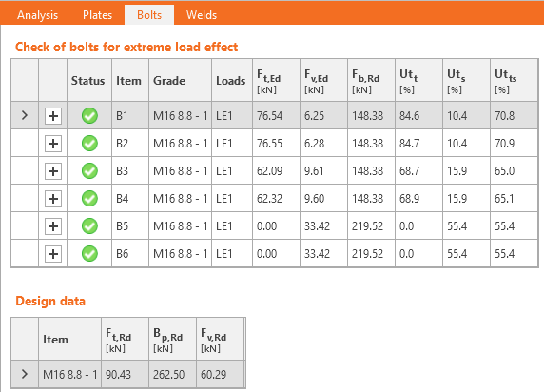Screen dimensions: 544x392
Task: Click green check status icon for B6
Action: (x=89, y=254)
